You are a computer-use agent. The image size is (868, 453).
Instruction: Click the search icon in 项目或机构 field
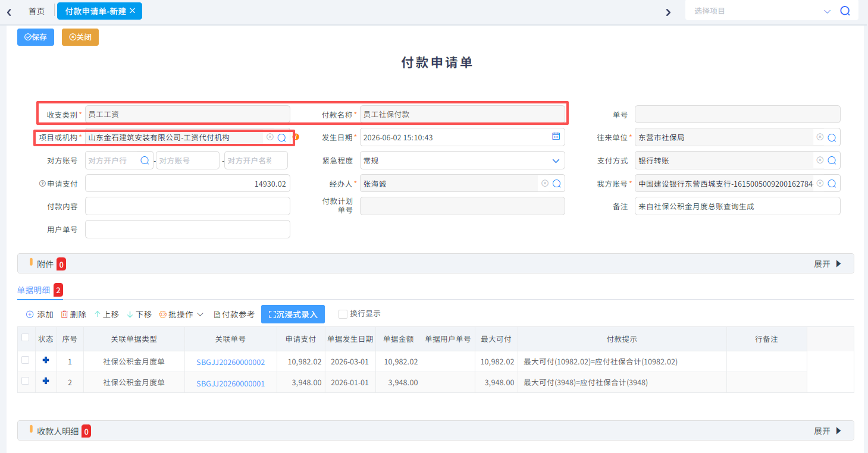(x=282, y=137)
